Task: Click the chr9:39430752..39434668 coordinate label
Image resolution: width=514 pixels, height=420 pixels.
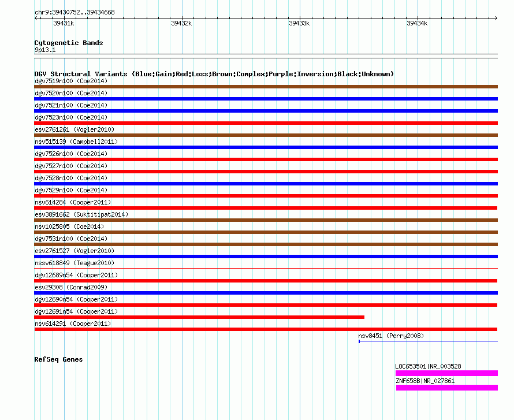Action: tap(75, 12)
